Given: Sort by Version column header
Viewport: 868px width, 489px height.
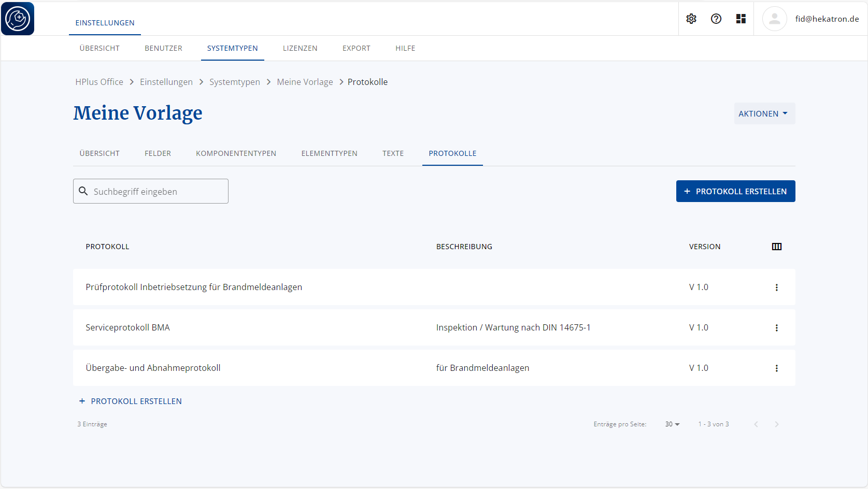Looking at the screenshot, I should (705, 247).
